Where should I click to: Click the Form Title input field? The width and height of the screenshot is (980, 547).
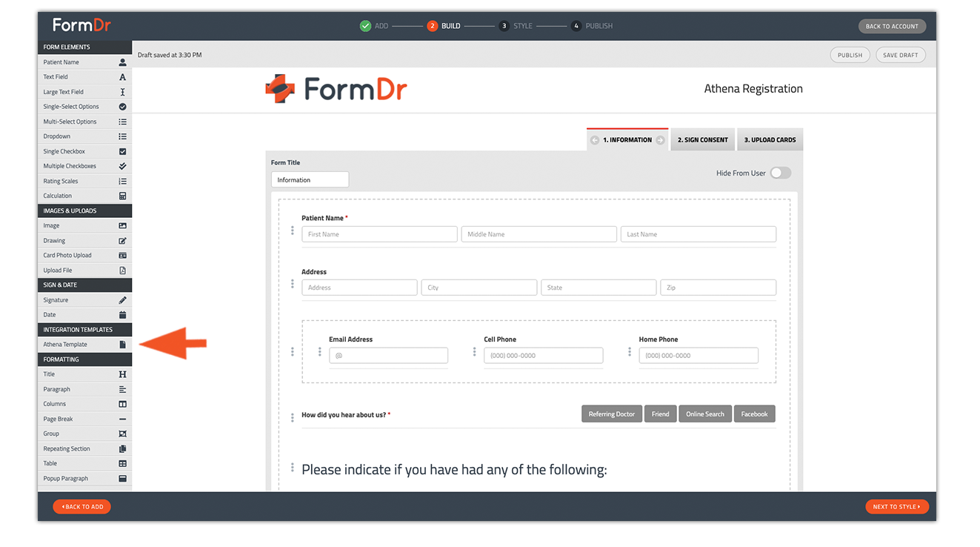[310, 180]
